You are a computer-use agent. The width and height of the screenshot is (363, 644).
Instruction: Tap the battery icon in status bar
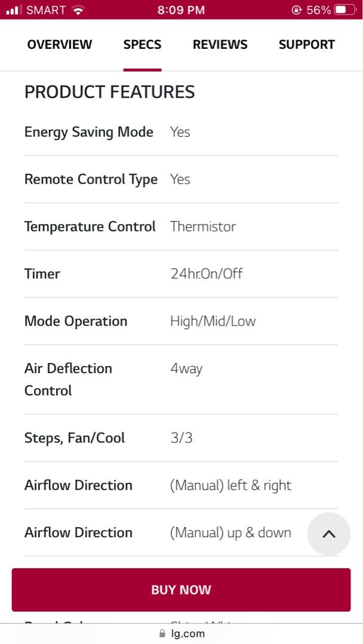point(346,10)
